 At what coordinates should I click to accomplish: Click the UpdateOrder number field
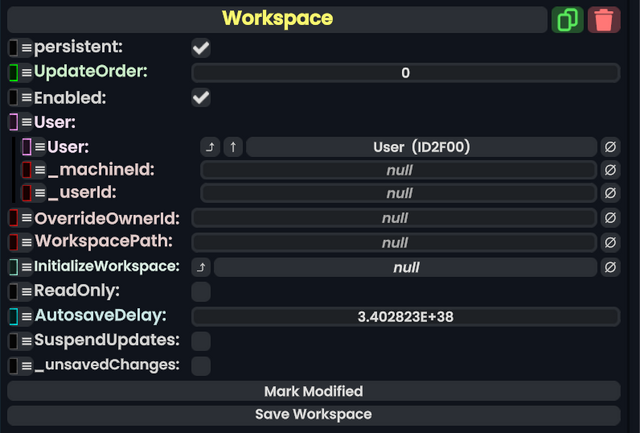coord(405,73)
